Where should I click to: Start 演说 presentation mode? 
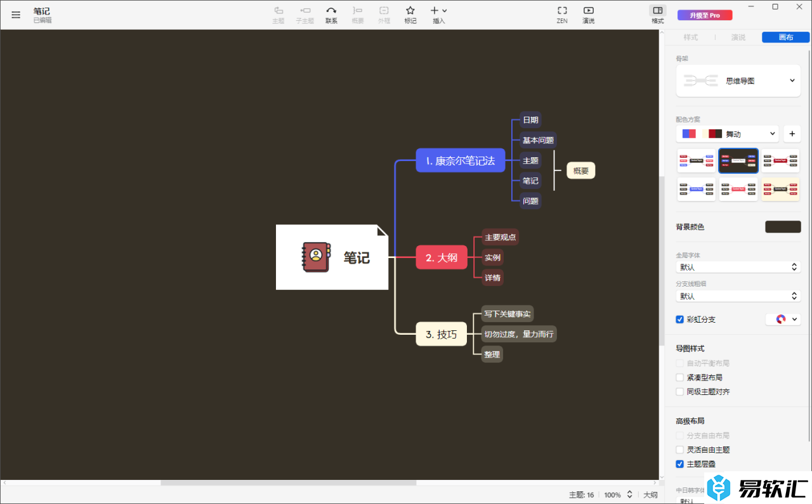589,15
